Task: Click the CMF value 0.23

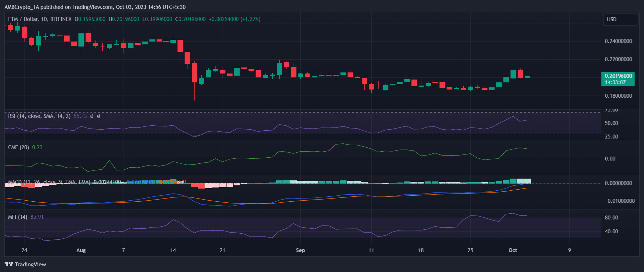Action: [37, 147]
